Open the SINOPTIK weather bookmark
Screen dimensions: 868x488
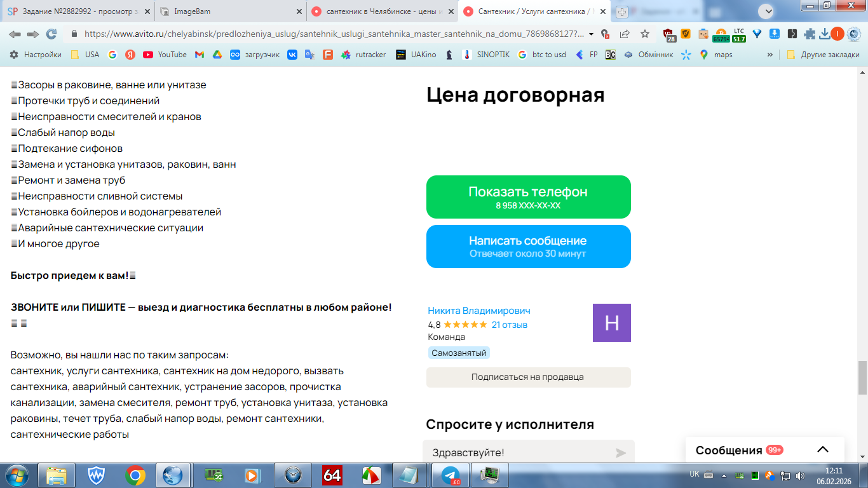tap(486, 55)
